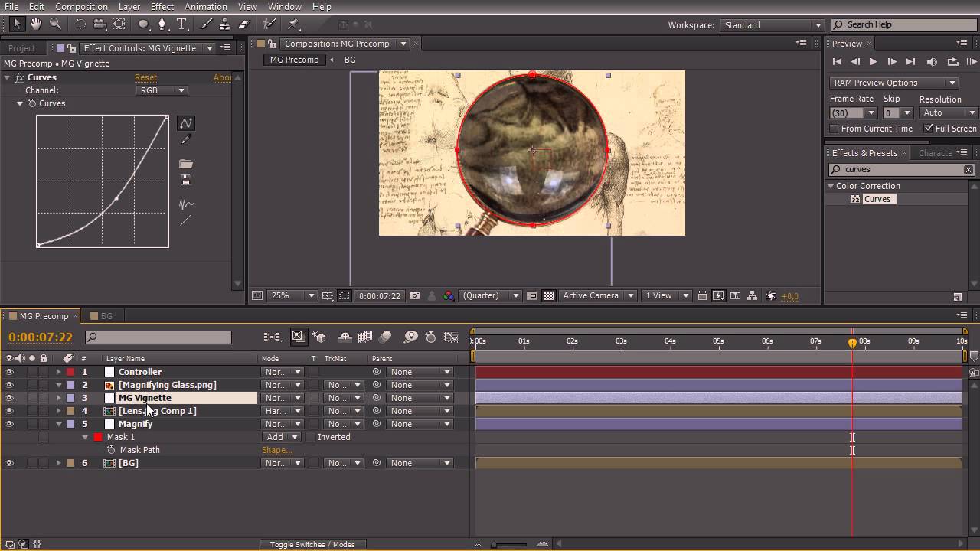
Task: Select the Brush tool
Action: click(207, 24)
